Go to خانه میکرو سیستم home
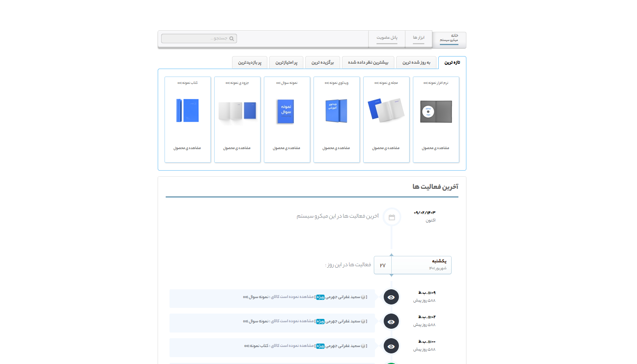This screenshot has height=364, width=637. 449,38
